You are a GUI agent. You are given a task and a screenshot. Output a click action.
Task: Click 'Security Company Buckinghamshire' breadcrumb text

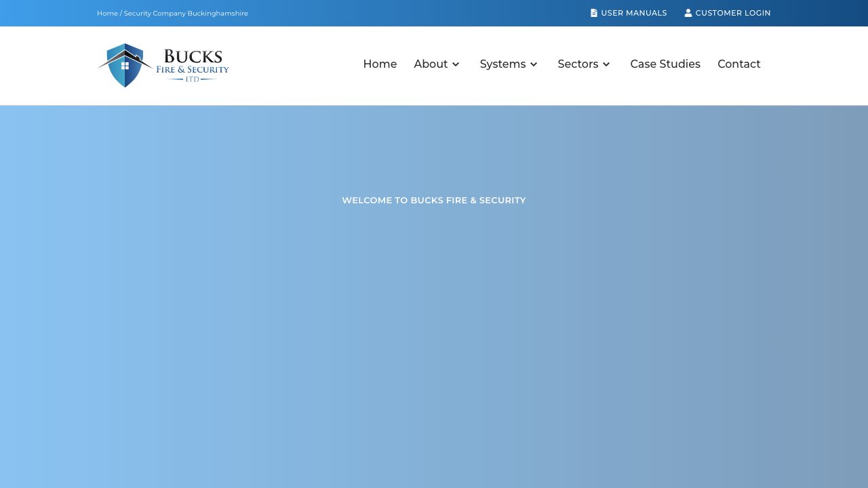pyautogui.click(x=186, y=14)
